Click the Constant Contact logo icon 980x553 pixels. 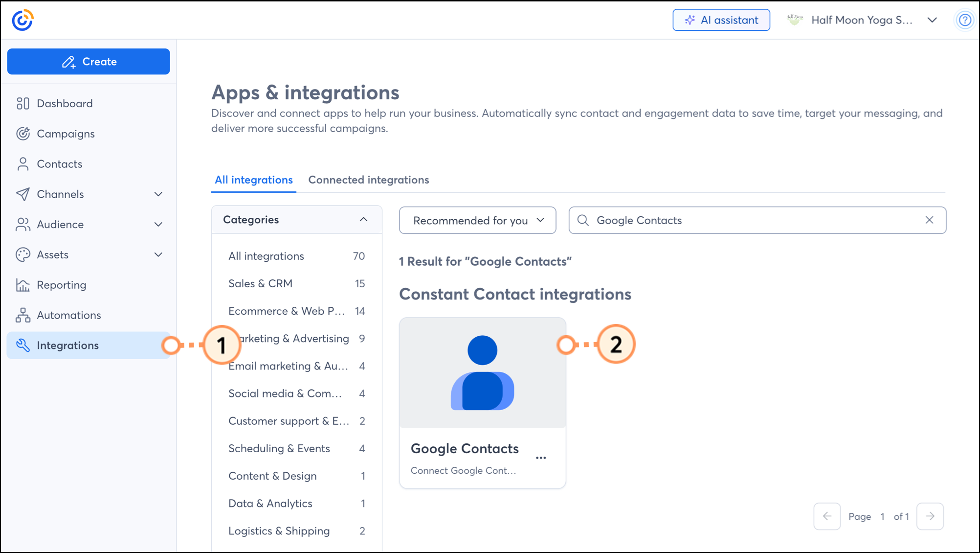click(x=22, y=20)
